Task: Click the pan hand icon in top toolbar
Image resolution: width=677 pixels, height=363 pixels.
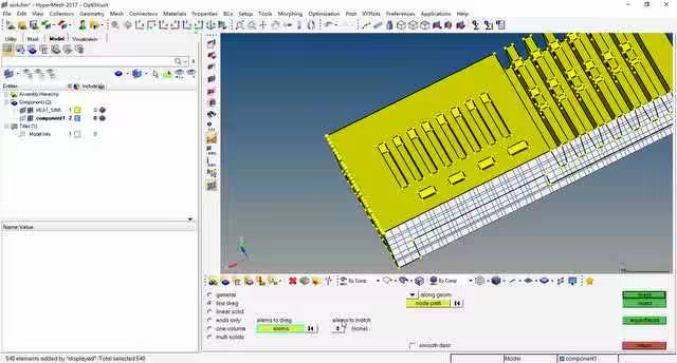Action: (275, 25)
